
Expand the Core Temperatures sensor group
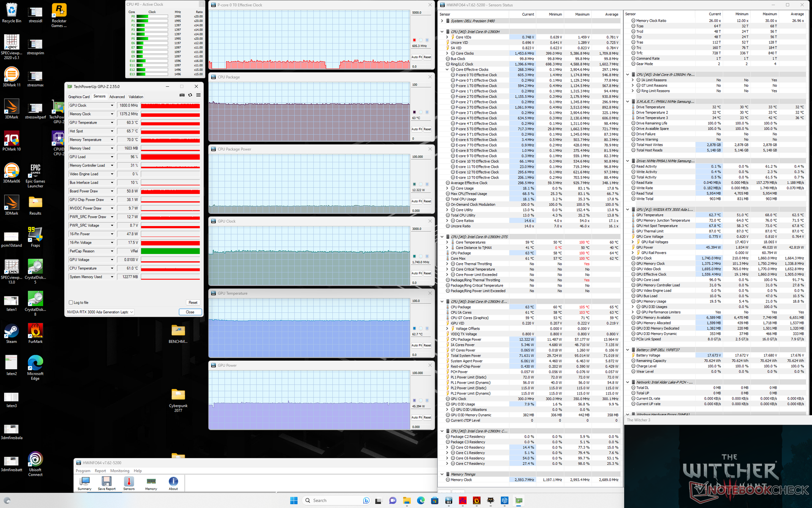pos(447,243)
